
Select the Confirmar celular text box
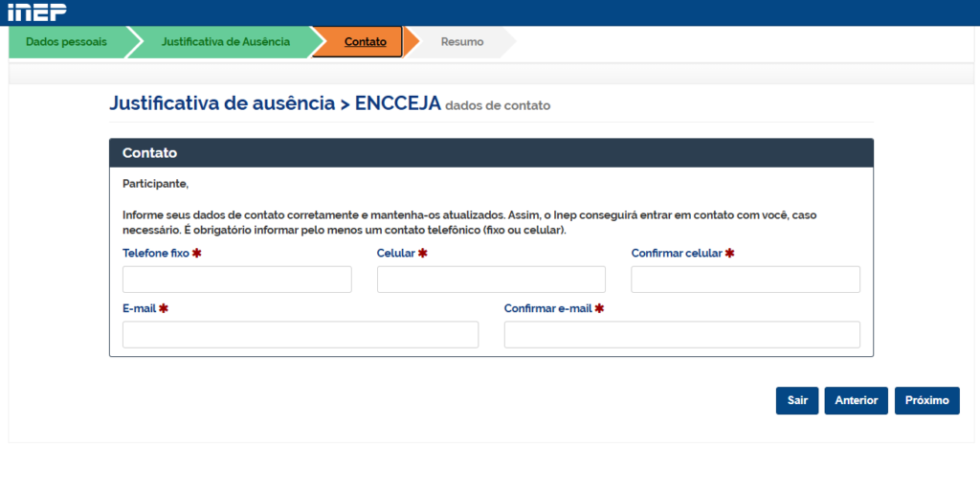[745, 280]
